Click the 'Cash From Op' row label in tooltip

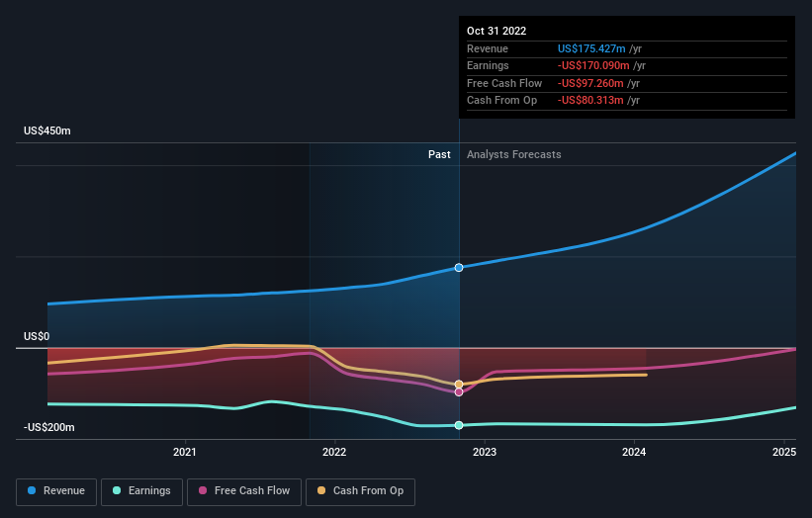click(501, 101)
